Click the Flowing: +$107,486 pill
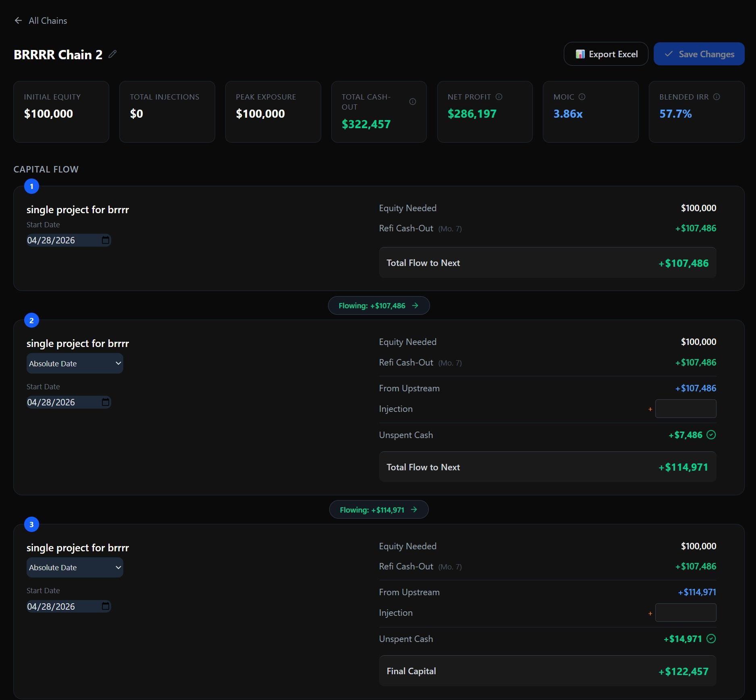Viewport: 756px width, 700px height. 379,305
